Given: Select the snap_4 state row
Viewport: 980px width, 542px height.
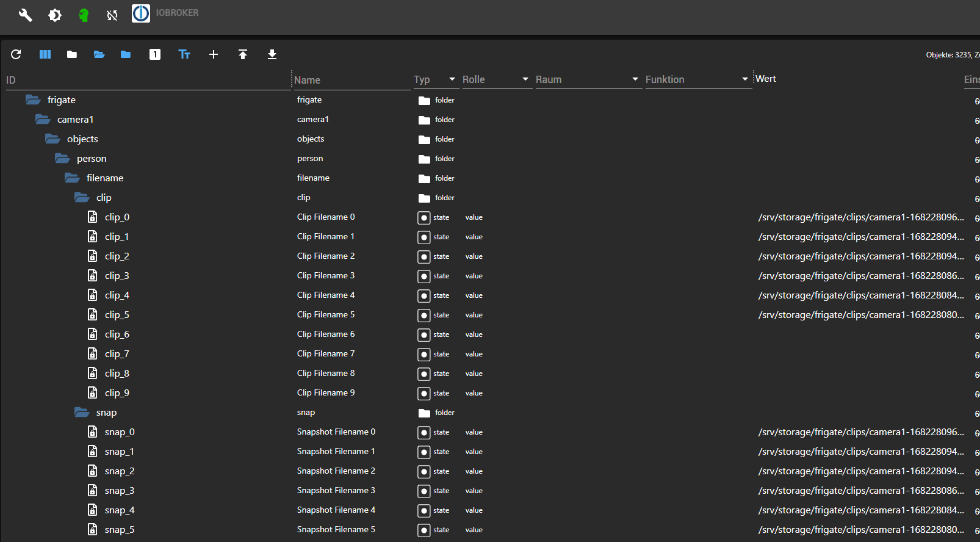Looking at the screenshot, I should tap(490, 510).
